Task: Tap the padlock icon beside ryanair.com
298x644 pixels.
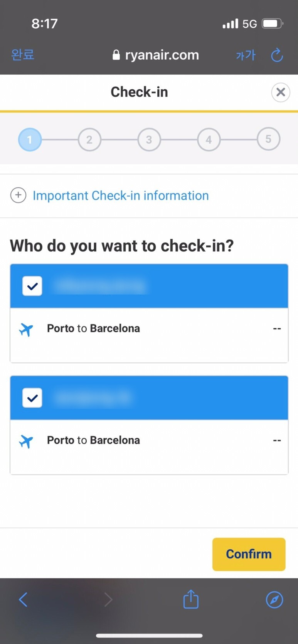Action: click(x=116, y=55)
